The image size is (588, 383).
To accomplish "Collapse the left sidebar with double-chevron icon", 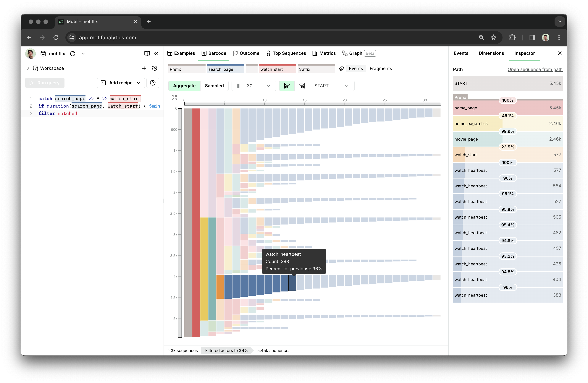I will 156,53.
